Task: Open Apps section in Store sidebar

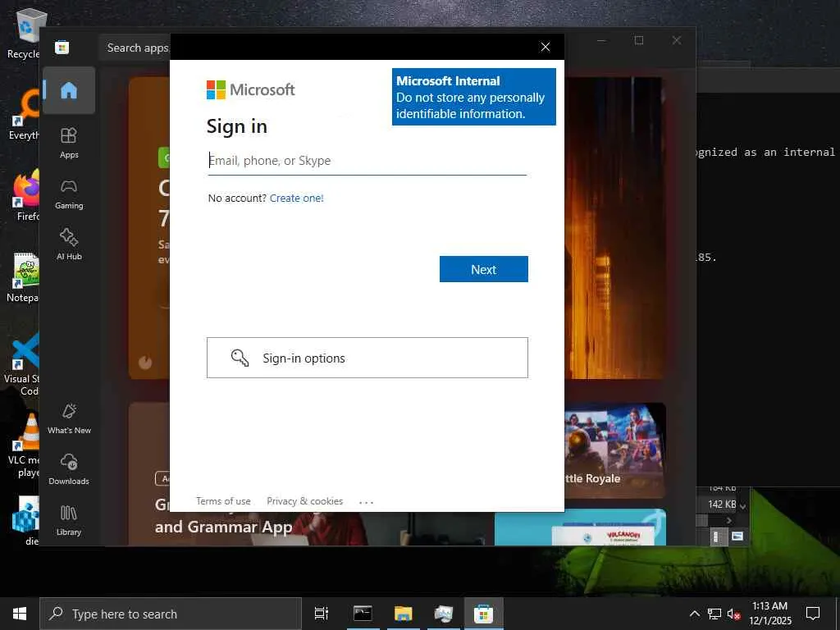Action: [x=69, y=143]
